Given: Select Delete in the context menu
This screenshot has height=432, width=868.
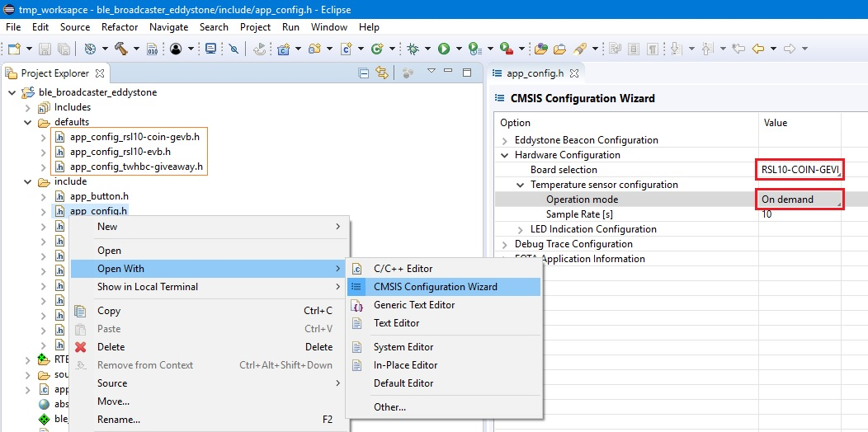Looking at the screenshot, I should click(x=210, y=347).
